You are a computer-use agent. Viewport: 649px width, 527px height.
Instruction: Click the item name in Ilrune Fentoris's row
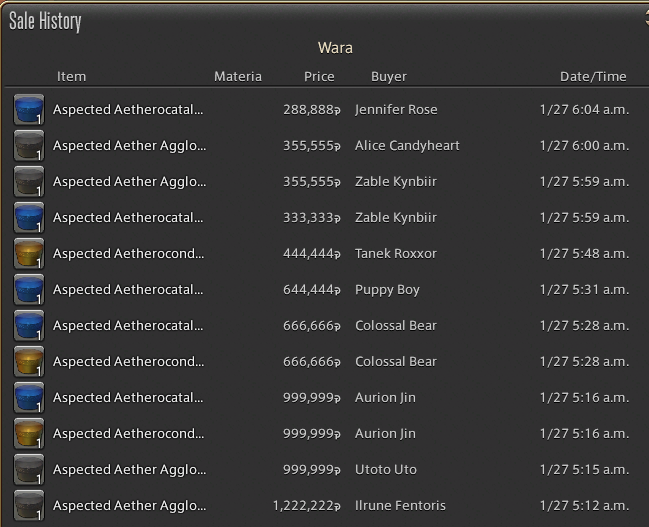129,506
